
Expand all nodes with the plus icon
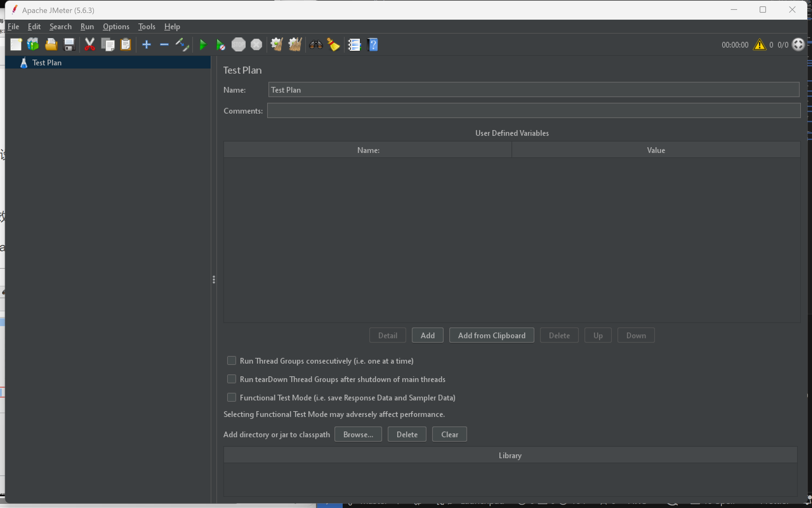click(147, 44)
